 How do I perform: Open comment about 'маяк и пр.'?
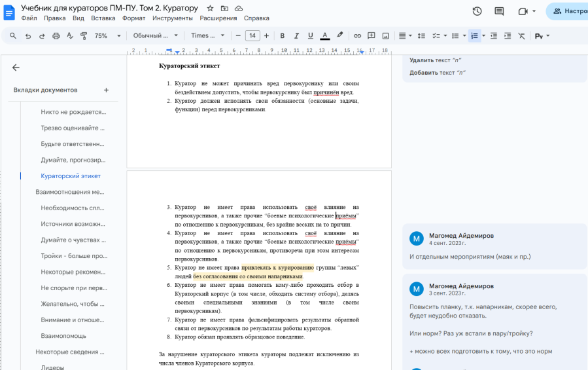click(494, 246)
